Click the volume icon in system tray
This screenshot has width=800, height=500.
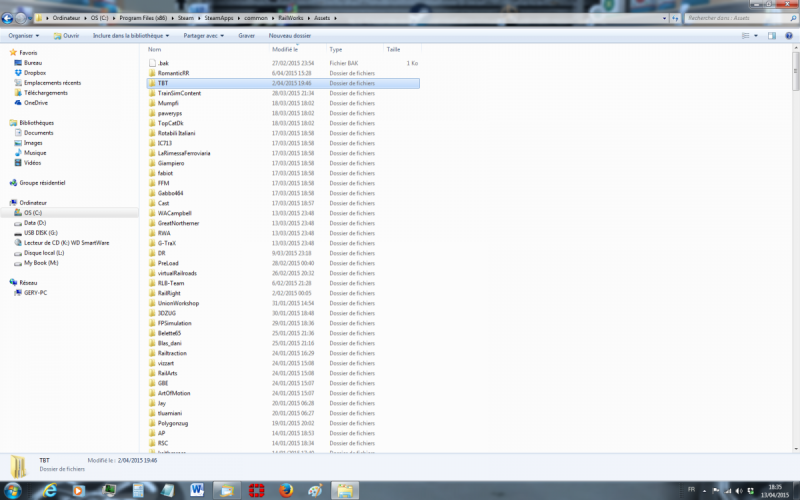739,490
